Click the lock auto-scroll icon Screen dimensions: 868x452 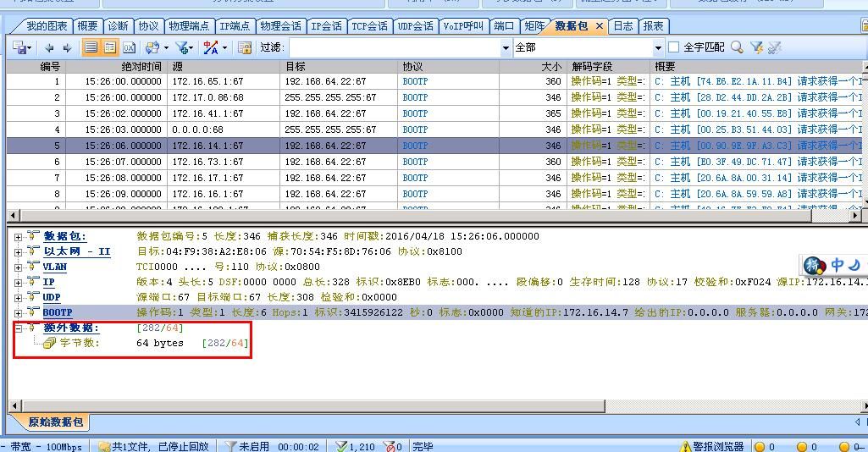pyautogui.click(x=245, y=47)
